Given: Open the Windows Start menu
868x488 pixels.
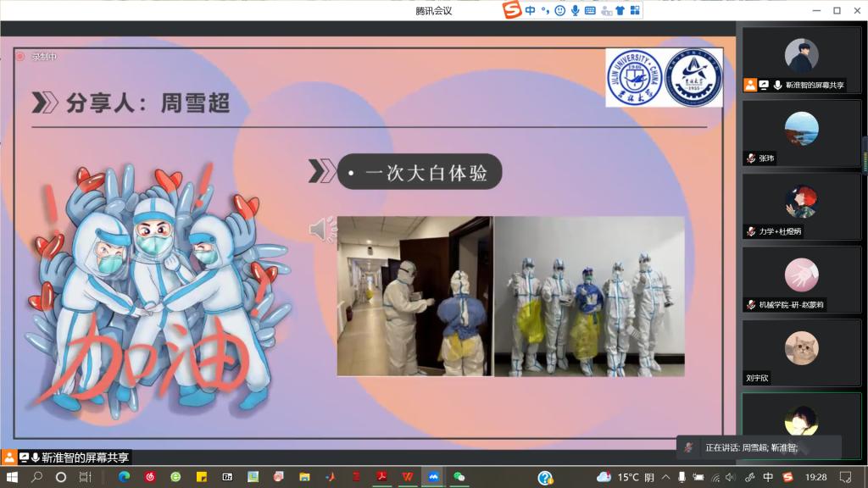Looking at the screenshot, I should click(x=13, y=477).
